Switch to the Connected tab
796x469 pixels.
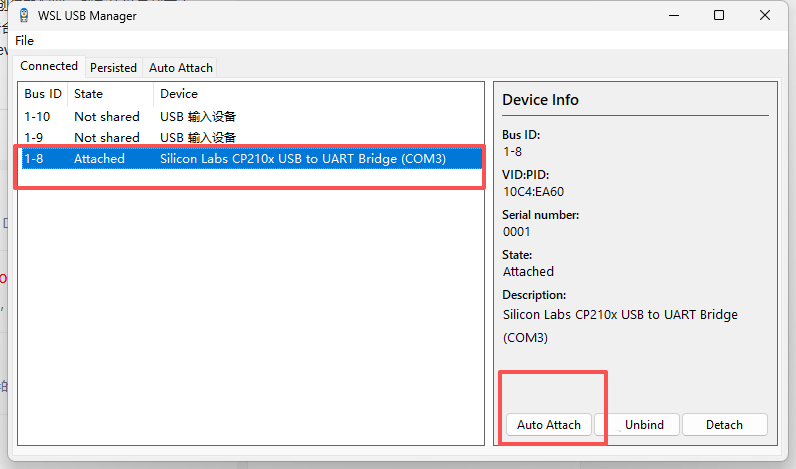pos(49,66)
